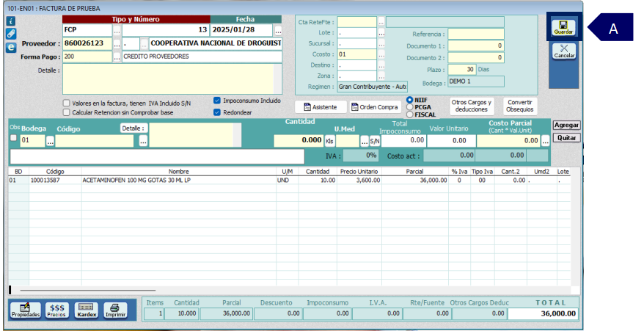Open the Kardex button
644x331 pixels.
click(x=87, y=310)
